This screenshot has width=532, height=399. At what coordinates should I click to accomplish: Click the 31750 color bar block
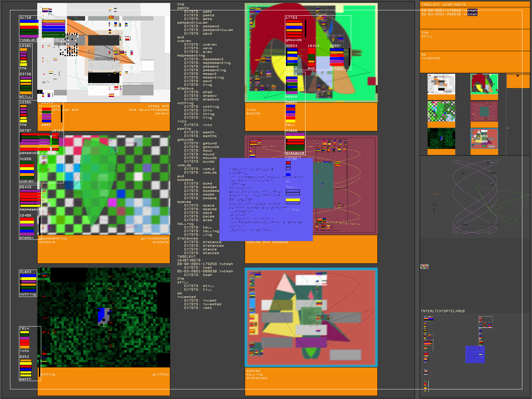pyautogui.click(x=29, y=29)
